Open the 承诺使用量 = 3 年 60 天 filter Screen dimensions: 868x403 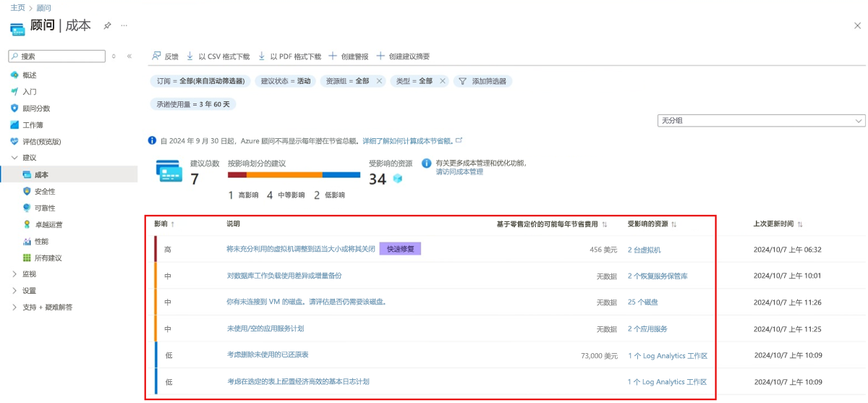click(193, 104)
